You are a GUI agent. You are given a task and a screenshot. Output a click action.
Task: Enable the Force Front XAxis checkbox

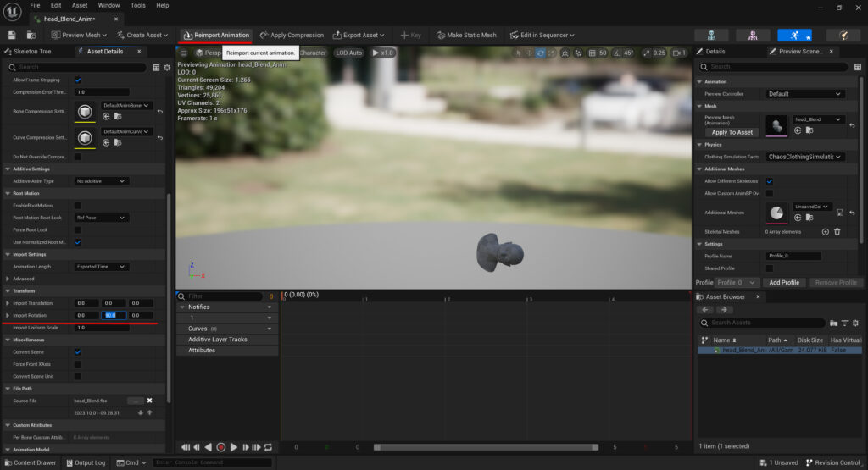coord(78,364)
